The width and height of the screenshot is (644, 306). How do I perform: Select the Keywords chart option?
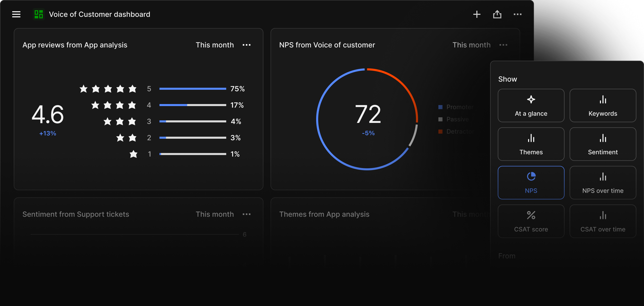(x=602, y=105)
